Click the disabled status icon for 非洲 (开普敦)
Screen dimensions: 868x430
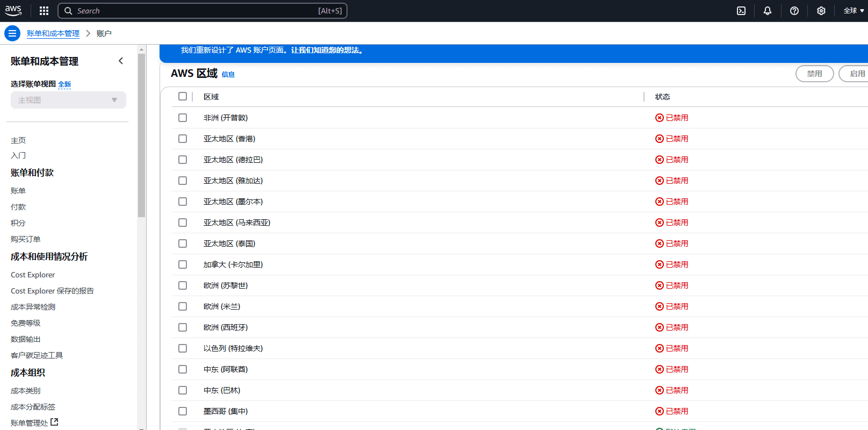coord(660,118)
